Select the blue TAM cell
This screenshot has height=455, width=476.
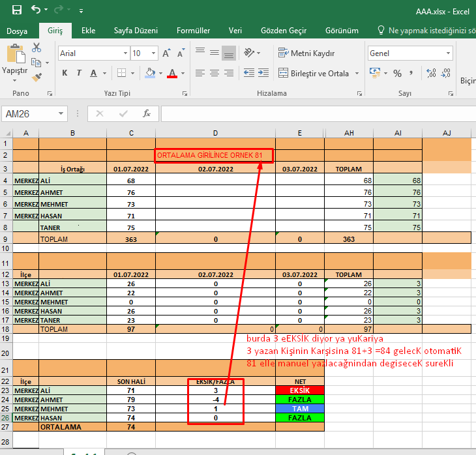300,409
